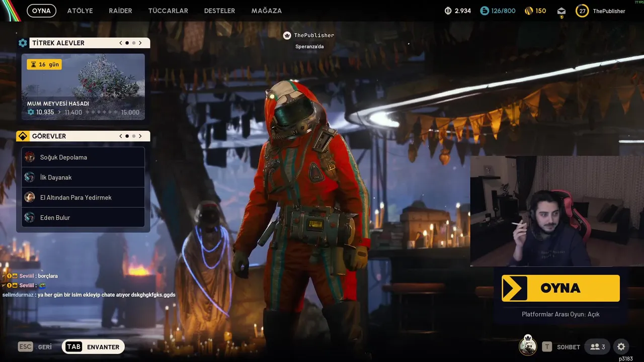Open the Soğuk Depolama quest

83,157
